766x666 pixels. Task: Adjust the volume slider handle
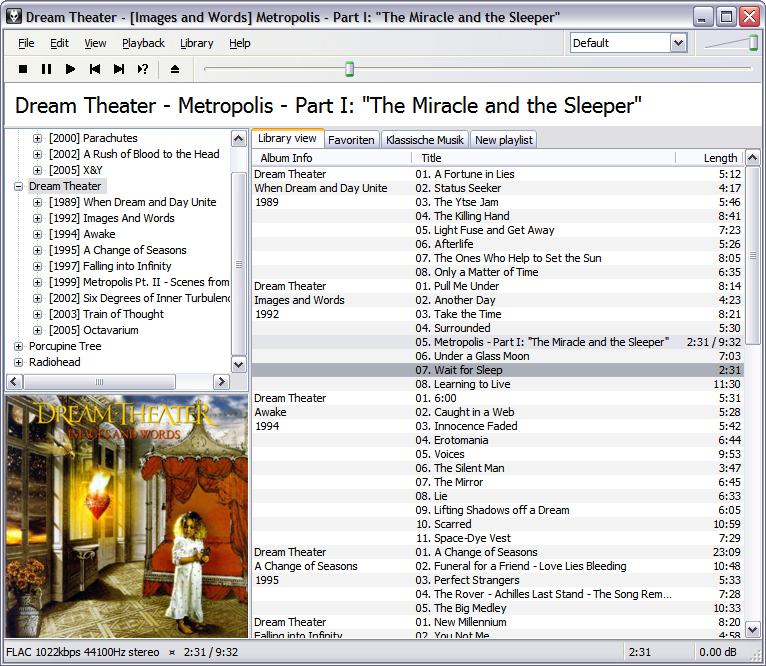pyautogui.click(x=754, y=43)
